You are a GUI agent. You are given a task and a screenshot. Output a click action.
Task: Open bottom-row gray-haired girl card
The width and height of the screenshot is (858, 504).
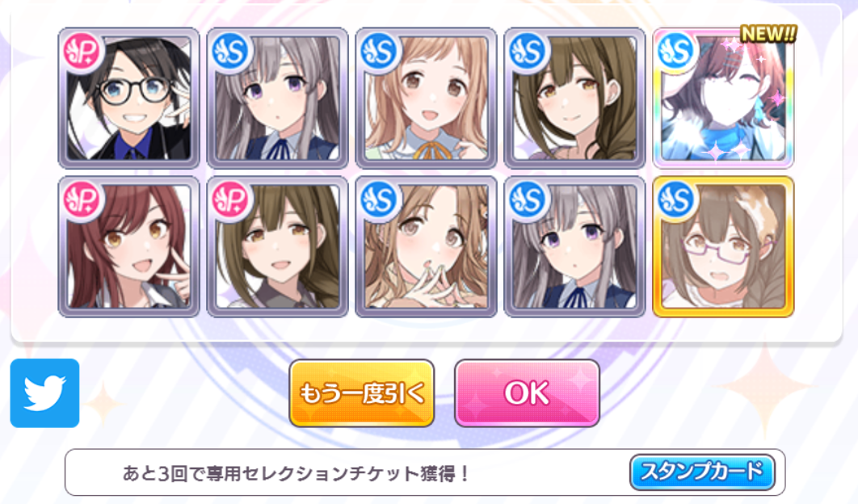tap(574, 247)
